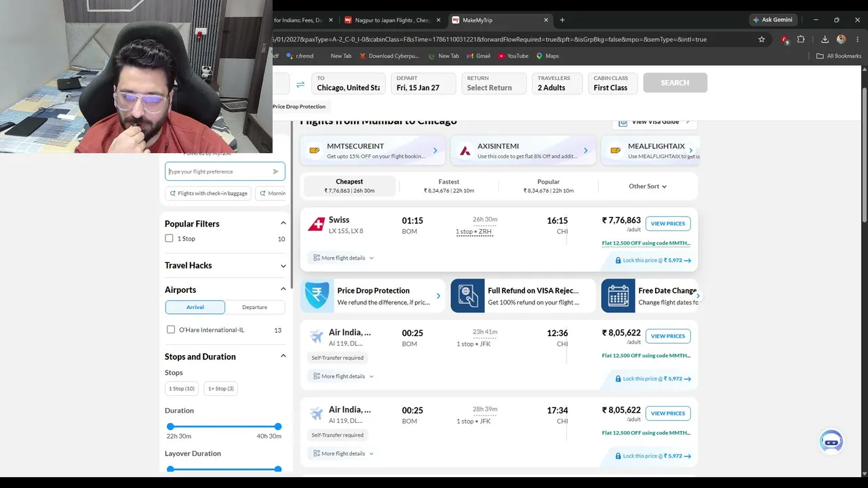
Task: Tick the 1 Stop popular filter checkbox
Action: click(169, 239)
